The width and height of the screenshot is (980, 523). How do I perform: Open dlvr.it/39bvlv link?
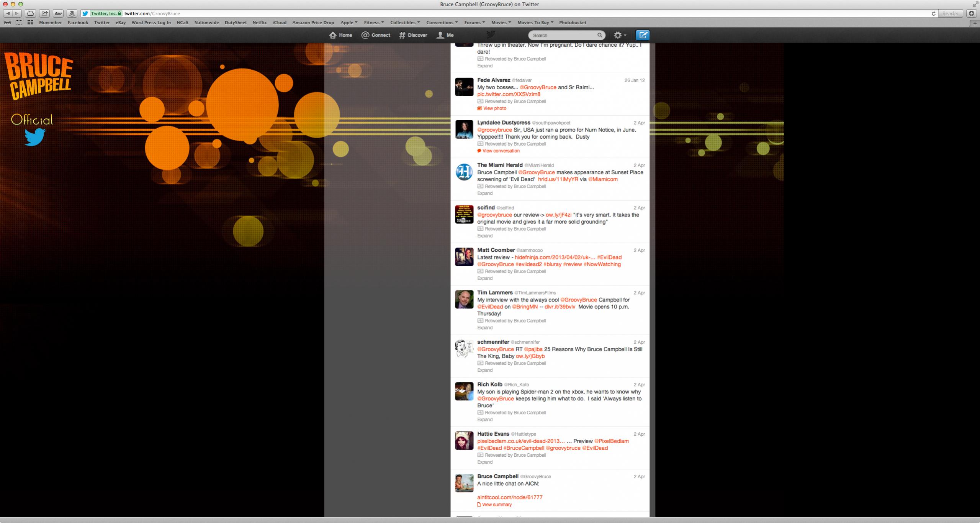pyautogui.click(x=560, y=307)
